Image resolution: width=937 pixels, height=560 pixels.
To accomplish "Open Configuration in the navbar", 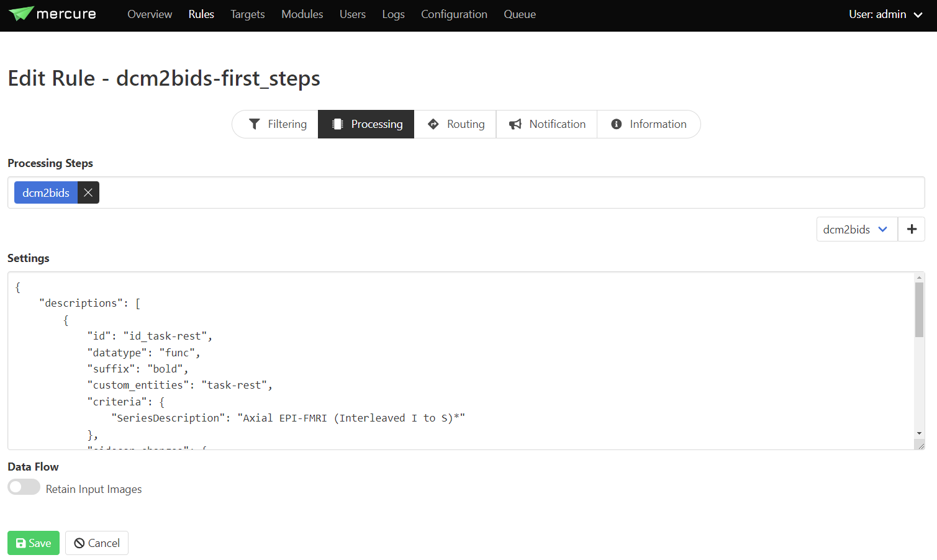I will (454, 14).
